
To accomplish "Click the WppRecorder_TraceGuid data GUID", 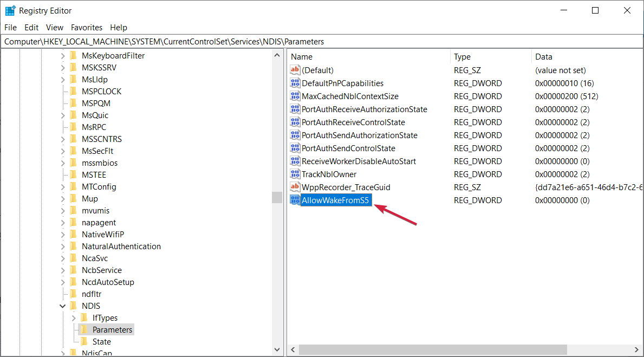I will 589,187.
